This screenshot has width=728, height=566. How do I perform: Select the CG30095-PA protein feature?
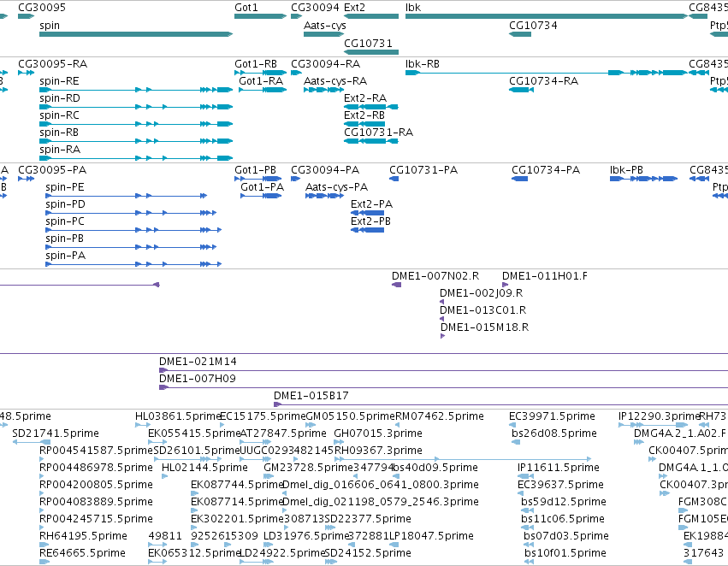tap(26, 179)
